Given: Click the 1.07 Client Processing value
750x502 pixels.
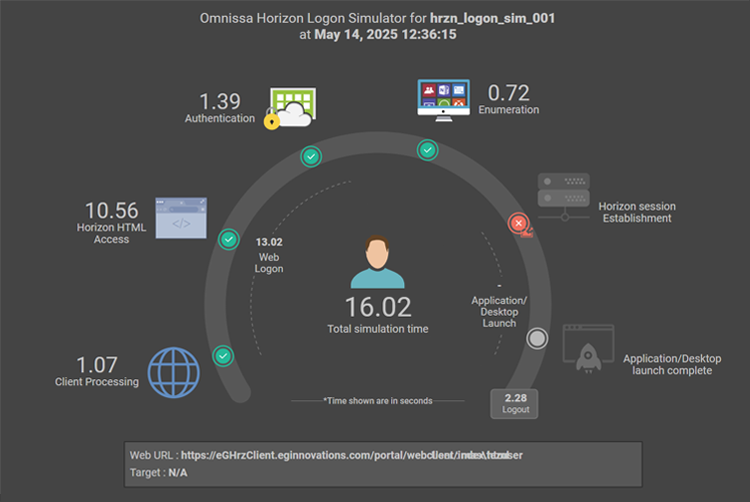Looking at the screenshot, I should (97, 365).
